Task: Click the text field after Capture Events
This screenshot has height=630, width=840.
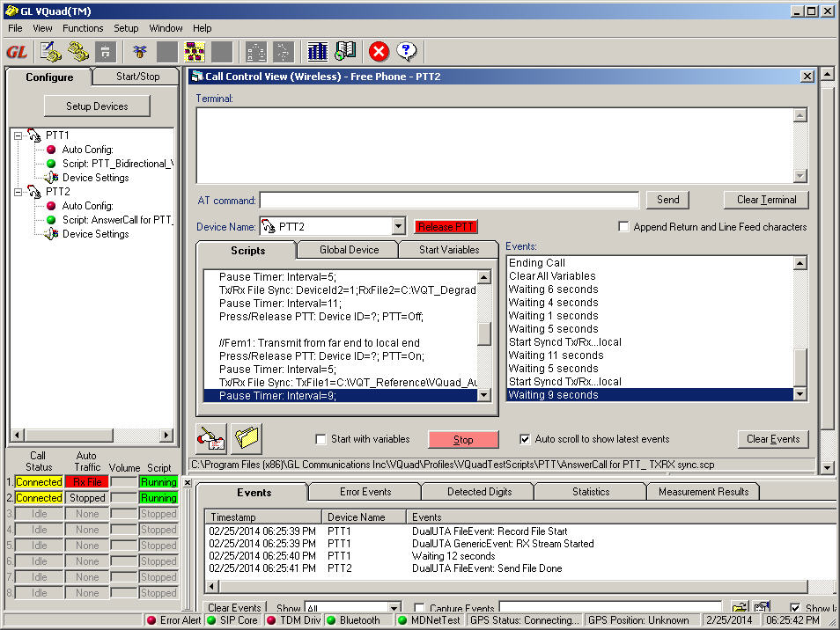Action: tap(610, 607)
